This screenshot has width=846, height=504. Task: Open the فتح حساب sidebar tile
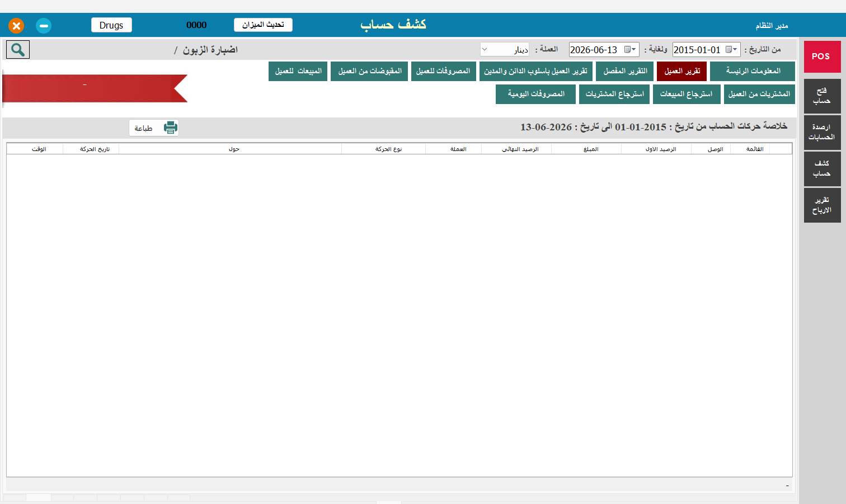pyautogui.click(x=822, y=96)
